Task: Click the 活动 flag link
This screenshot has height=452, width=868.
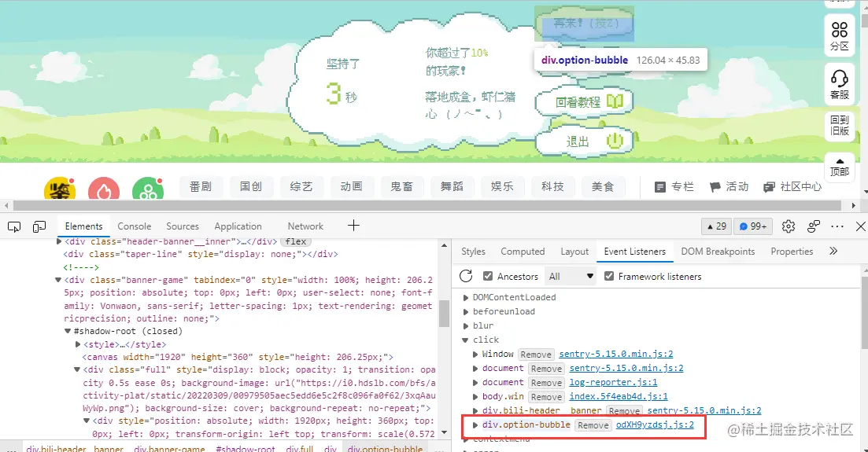Action: 729,187
